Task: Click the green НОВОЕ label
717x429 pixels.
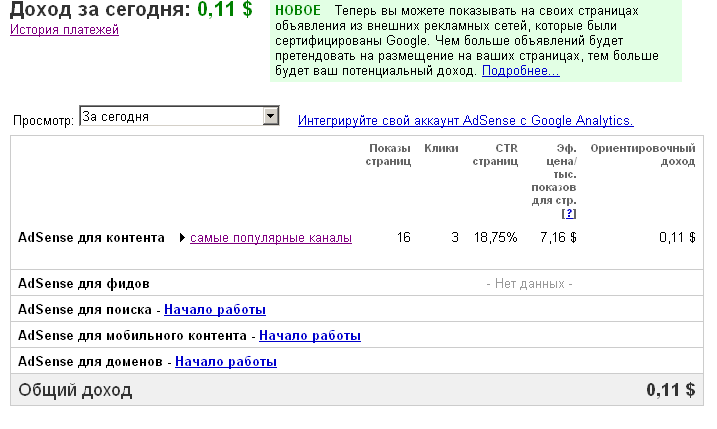Action: click(x=298, y=11)
